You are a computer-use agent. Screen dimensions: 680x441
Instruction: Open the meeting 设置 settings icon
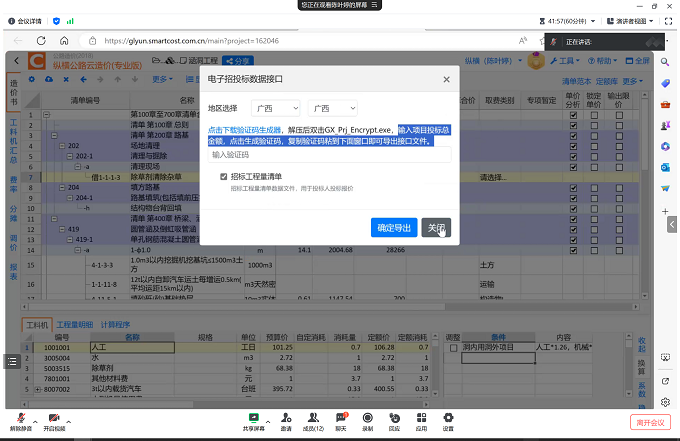click(x=448, y=418)
